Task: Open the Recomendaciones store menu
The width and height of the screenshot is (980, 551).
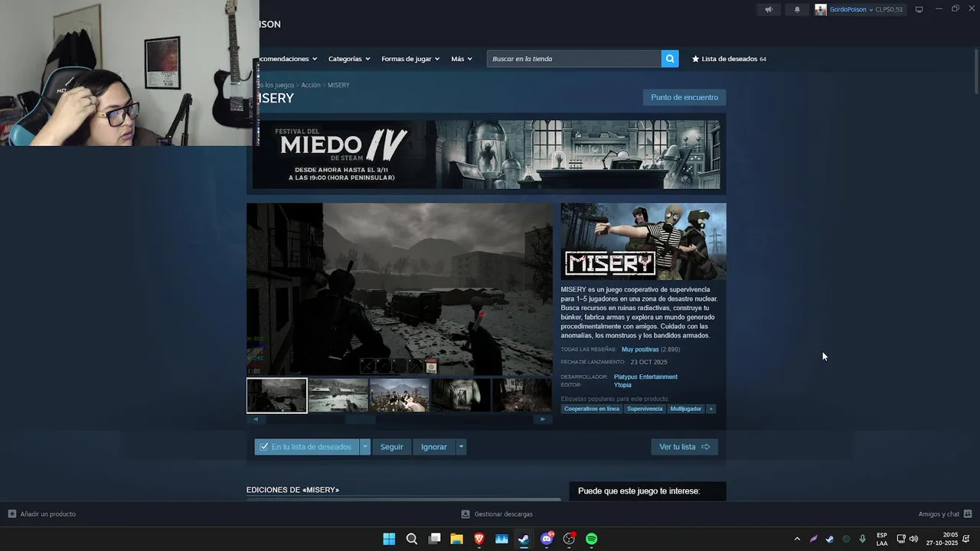Action: click(x=289, y=59)
